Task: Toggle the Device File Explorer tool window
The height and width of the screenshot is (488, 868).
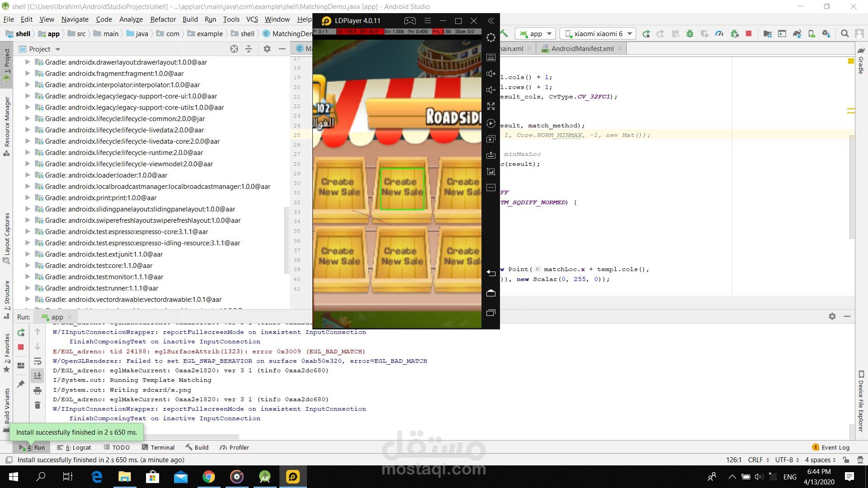Action: 861,401
